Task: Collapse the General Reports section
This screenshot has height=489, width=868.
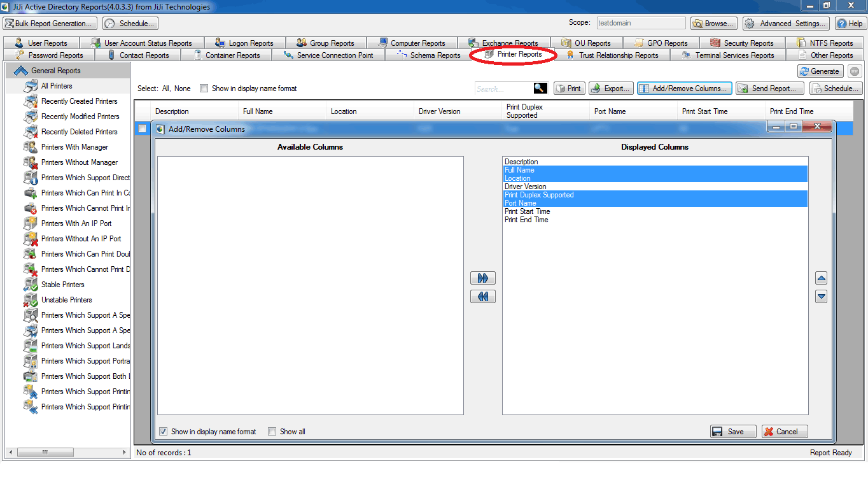Action: point(21,71)
